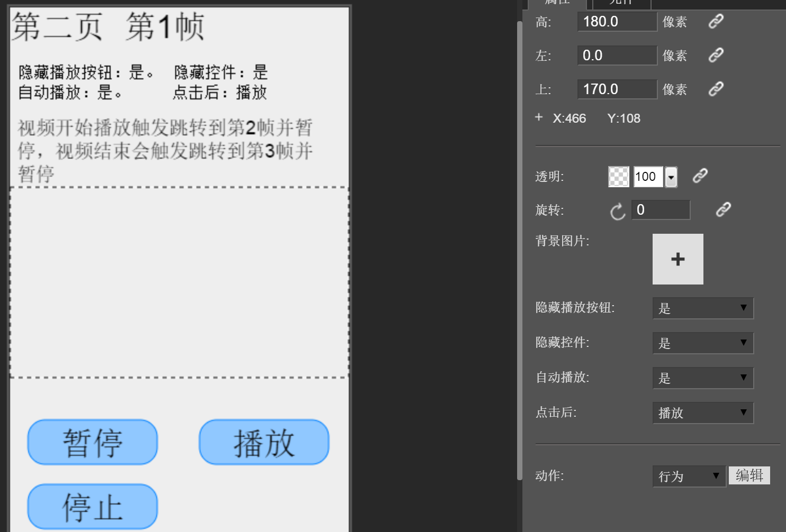Open the 点击后 dropdown set to 播放
786x532 pixels.
tap(702, 413)
